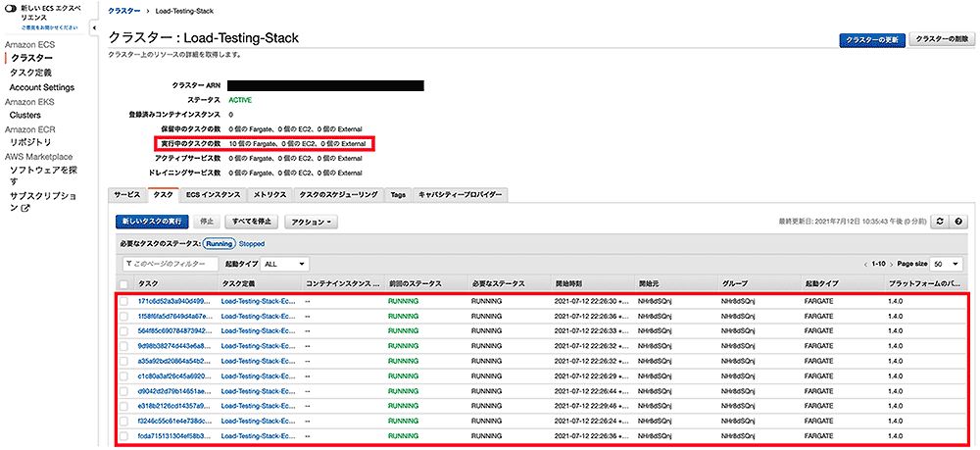
Task: Refresh the task list with reload icon
Action: [x=940, y=222]
